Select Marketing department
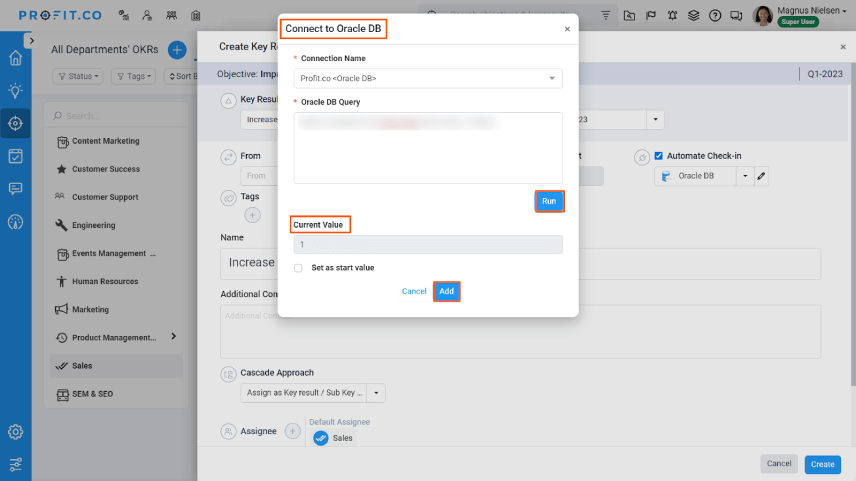Screen dimensions: 856x481 (x=116, y=310)
